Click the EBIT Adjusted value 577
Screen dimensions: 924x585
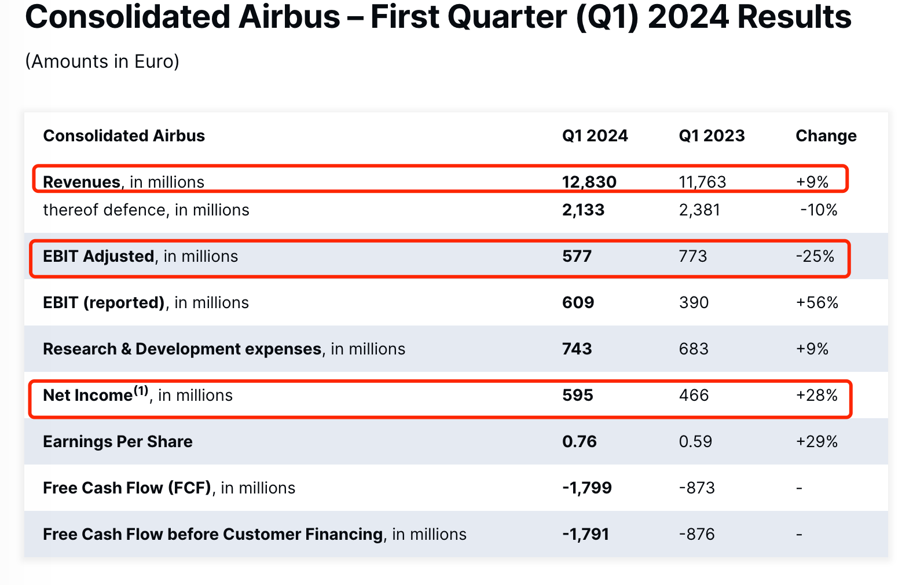(x=577, y=256)
